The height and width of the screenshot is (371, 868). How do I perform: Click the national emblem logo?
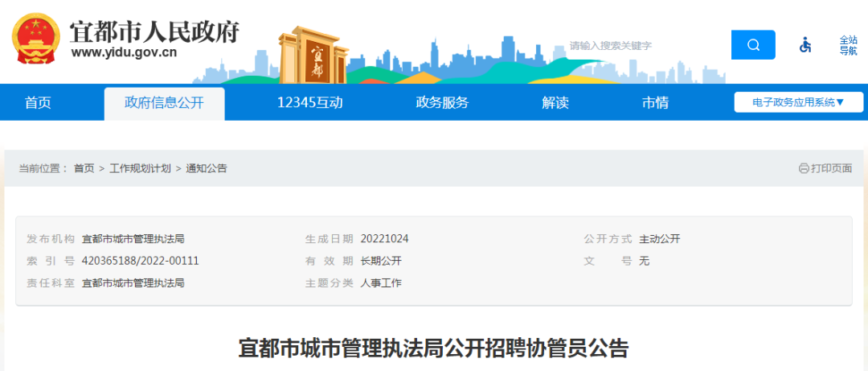(34, 41)
